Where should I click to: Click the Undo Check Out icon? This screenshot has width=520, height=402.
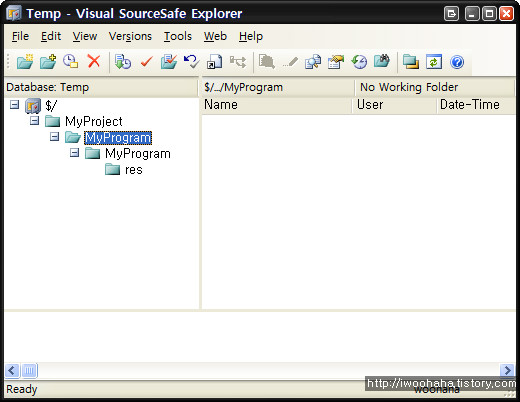click(x=192, y=62)
